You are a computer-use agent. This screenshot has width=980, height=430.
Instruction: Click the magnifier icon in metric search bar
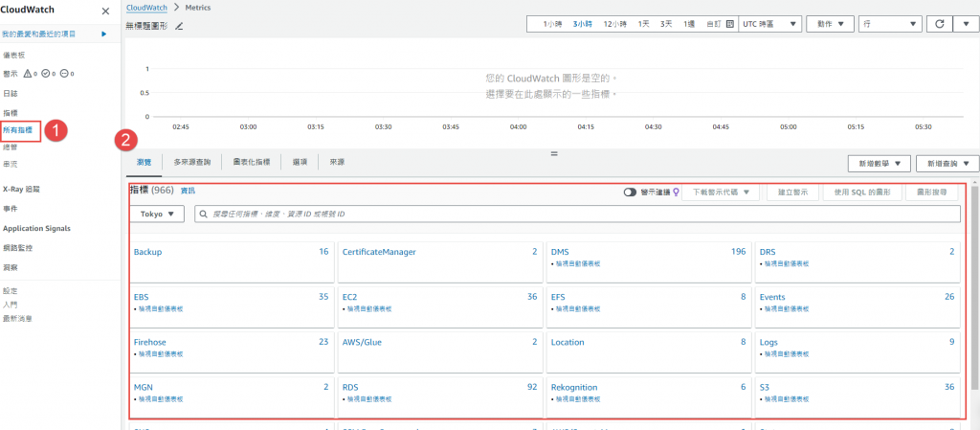coord(204,214)
